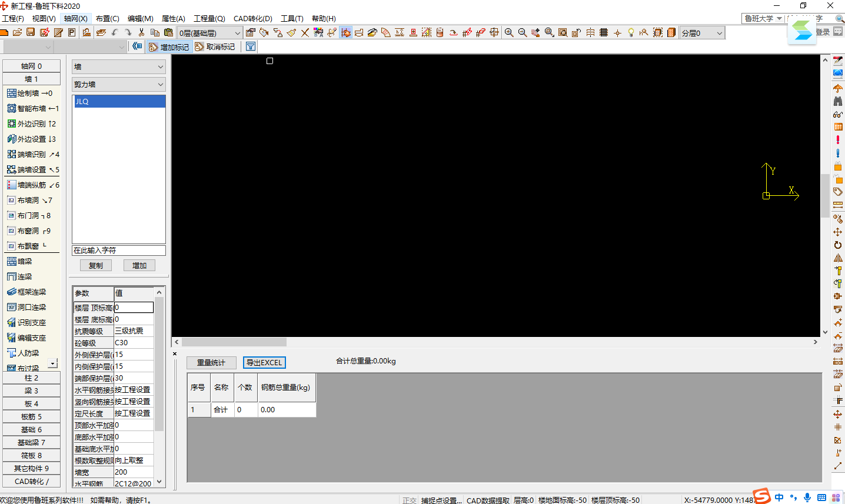Open the 布置(C) menu
Screen dimensions: 845x504
coord(107,19)
